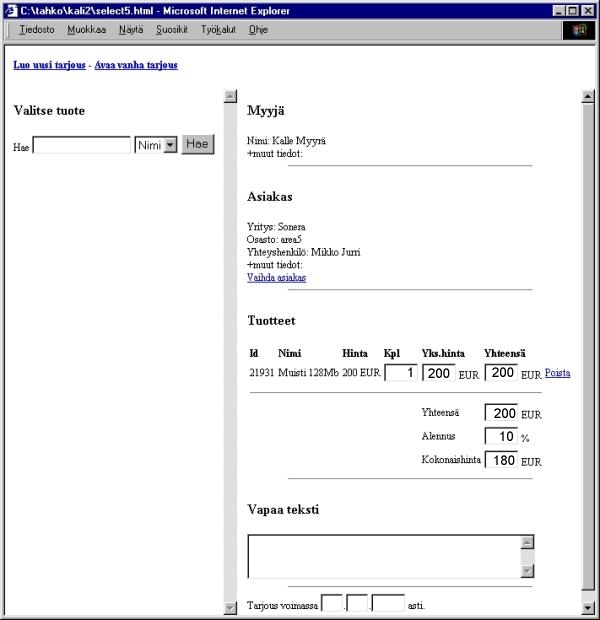Click the product ID '21931'

click(261, 373)
